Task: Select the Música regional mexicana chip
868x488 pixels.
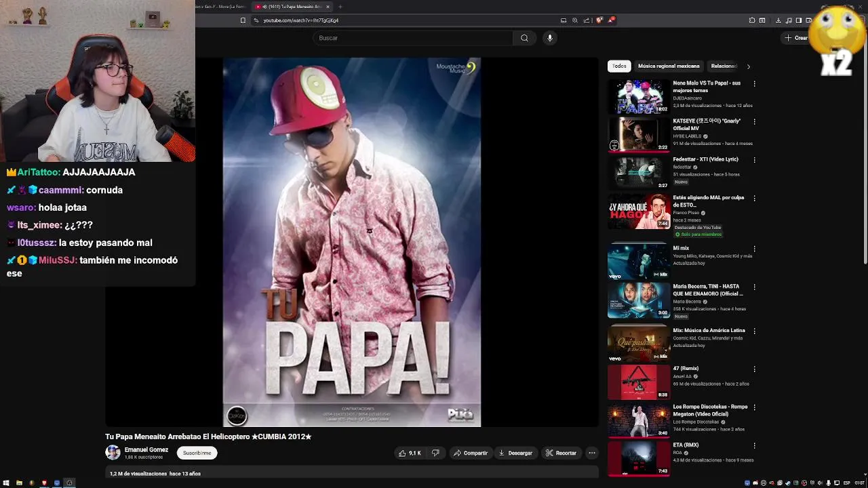Action: [669, 66]
